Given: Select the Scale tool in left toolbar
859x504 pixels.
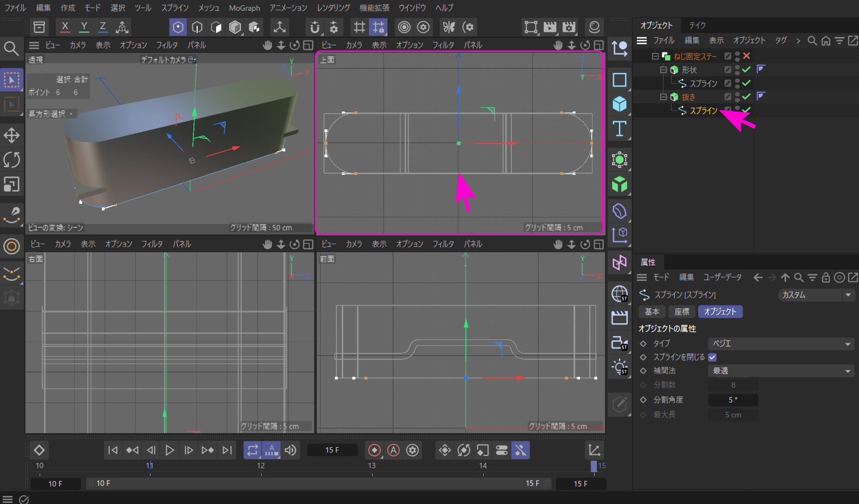Looking at the screenshot, I should [11, 185].
